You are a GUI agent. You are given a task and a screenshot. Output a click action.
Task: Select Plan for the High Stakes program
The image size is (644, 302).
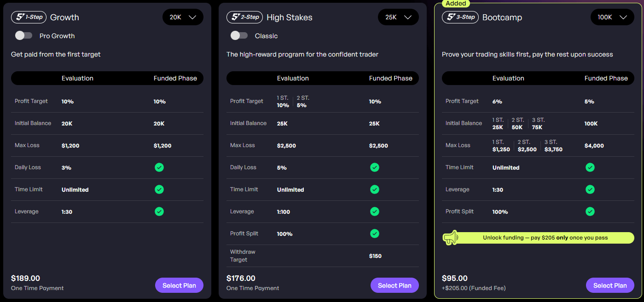point(395,285)
